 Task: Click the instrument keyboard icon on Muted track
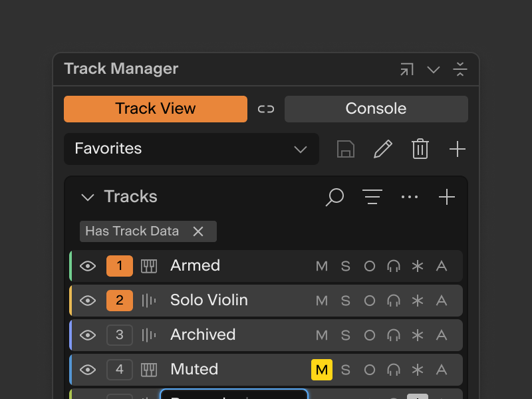coord(149,370)
